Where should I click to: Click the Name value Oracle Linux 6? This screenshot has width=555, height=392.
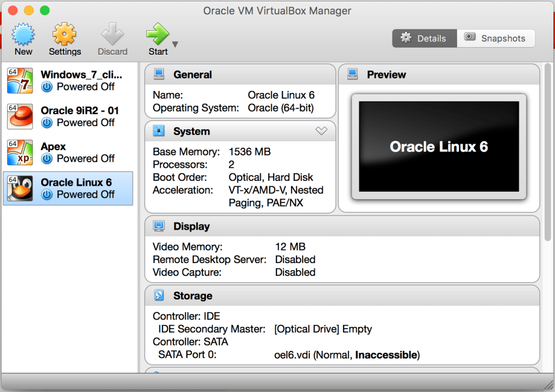(x=281, y=95)
